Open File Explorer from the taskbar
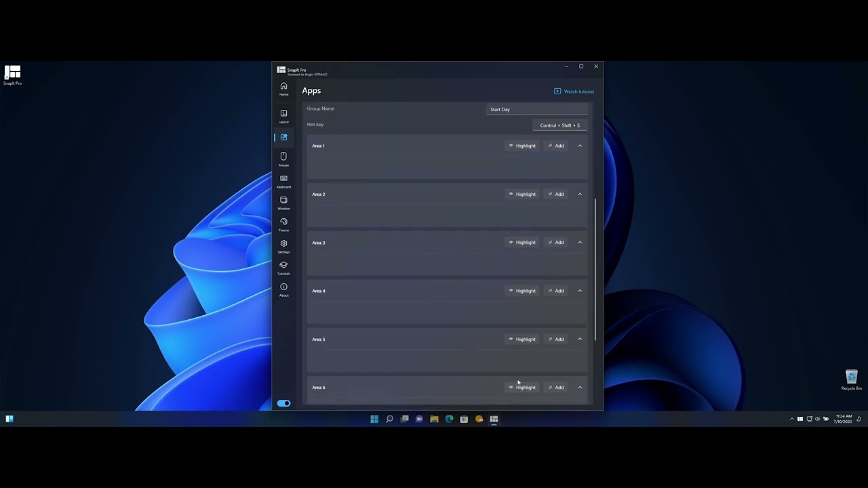Viewport: 868px width, 488px height. pos(434,419)
